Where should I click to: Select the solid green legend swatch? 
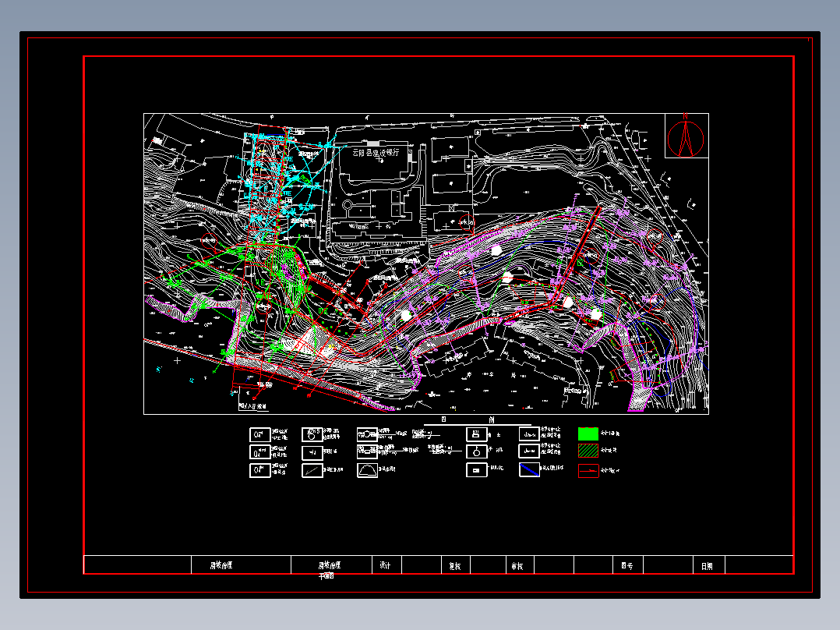(x=588, y=434)
